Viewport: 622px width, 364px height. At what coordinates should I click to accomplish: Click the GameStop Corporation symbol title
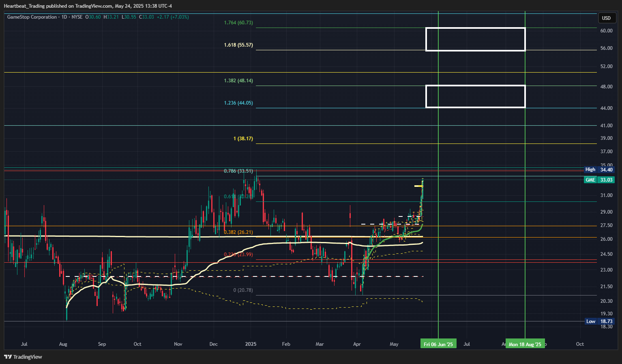pos(32,17)
